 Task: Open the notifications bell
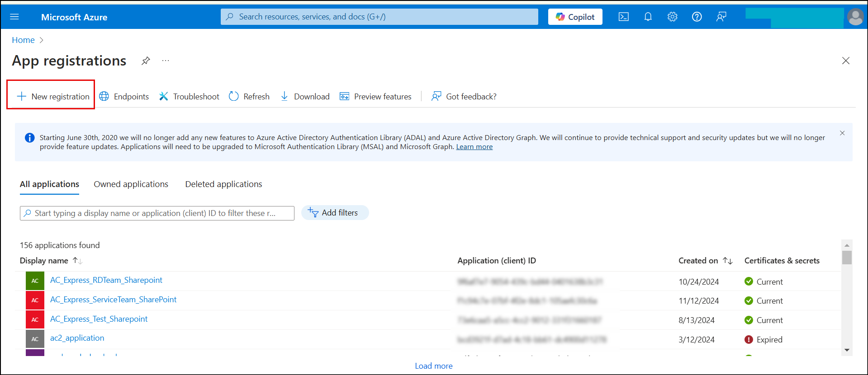pos(648,17)
